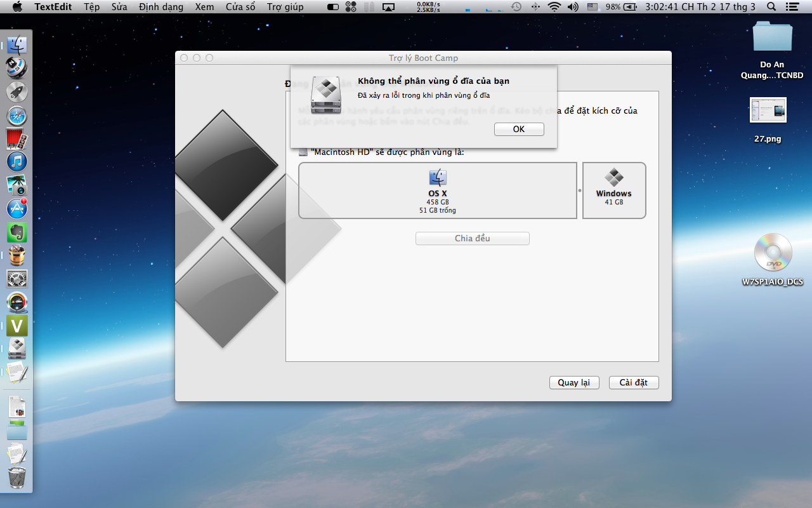Open the Trash in the Dock
812x508 pixels.
click(17, 478)
